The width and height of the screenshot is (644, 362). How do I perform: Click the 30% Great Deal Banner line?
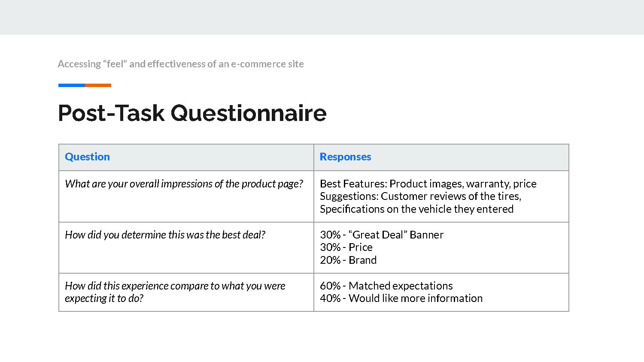pos(381,235)
